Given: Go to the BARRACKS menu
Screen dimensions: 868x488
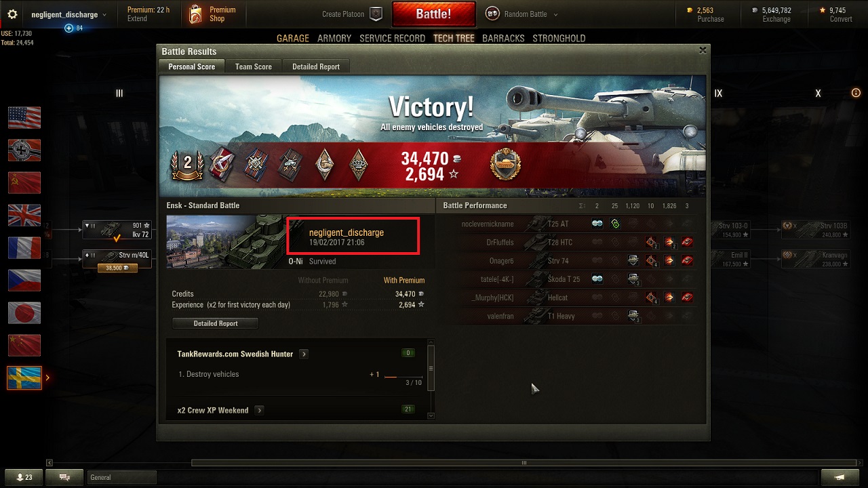Looking at the screenshot, I should point(503,39).
